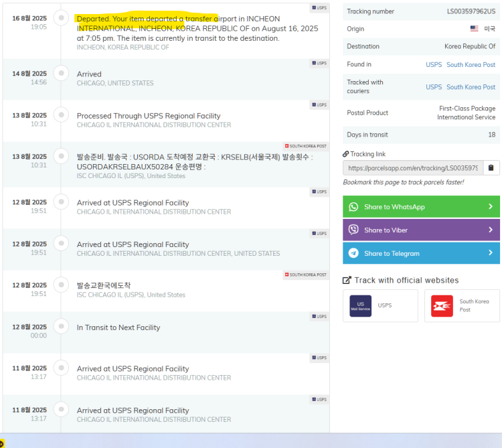
Task: Open USPS link in Found in row
Action: (434, 65)
